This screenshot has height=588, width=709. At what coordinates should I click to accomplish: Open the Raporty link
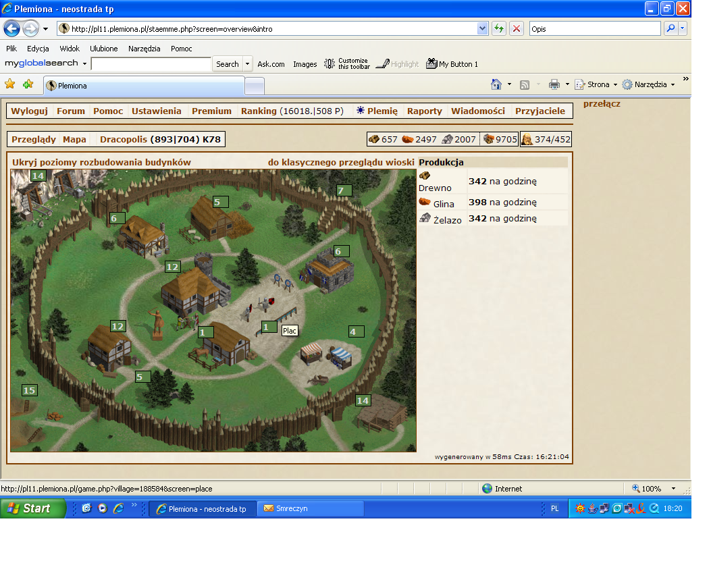425,111
